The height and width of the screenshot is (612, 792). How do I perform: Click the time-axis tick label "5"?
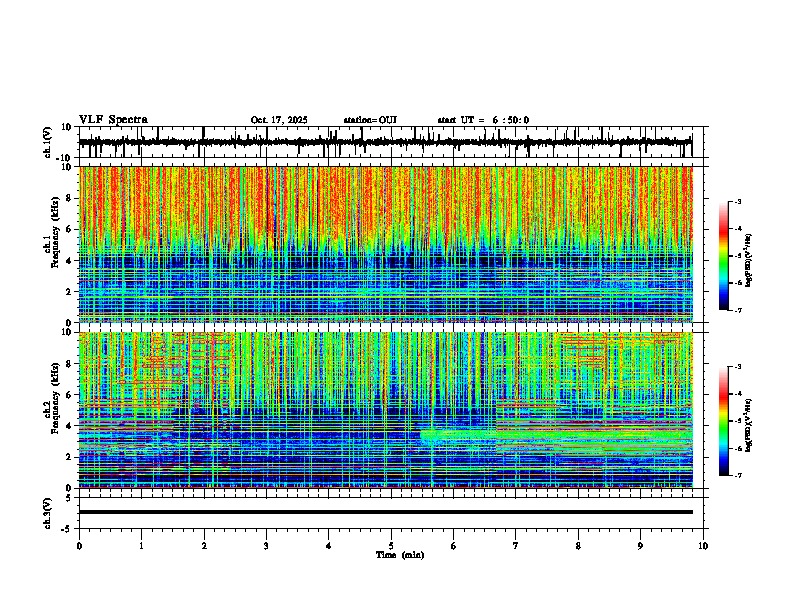tap(391, 546)
